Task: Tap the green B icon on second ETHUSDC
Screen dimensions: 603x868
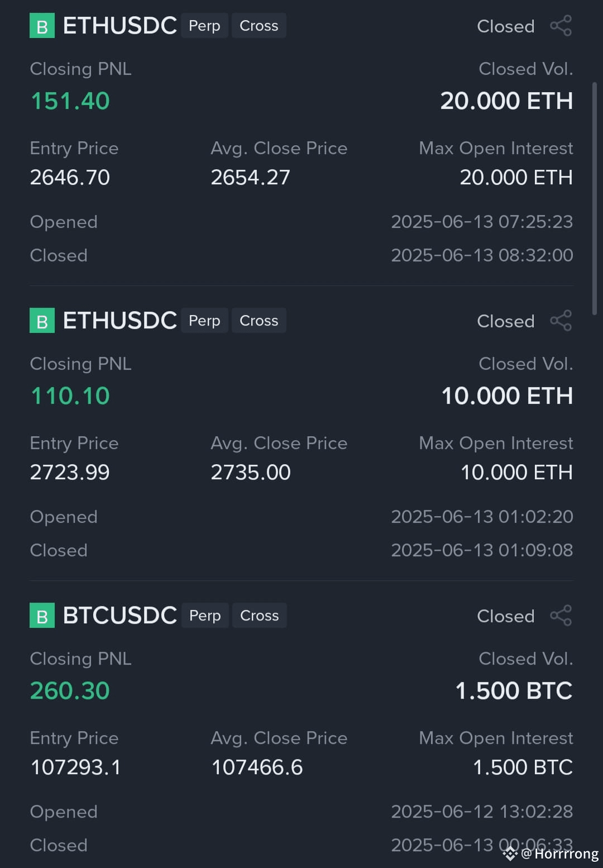Action: 42,321
